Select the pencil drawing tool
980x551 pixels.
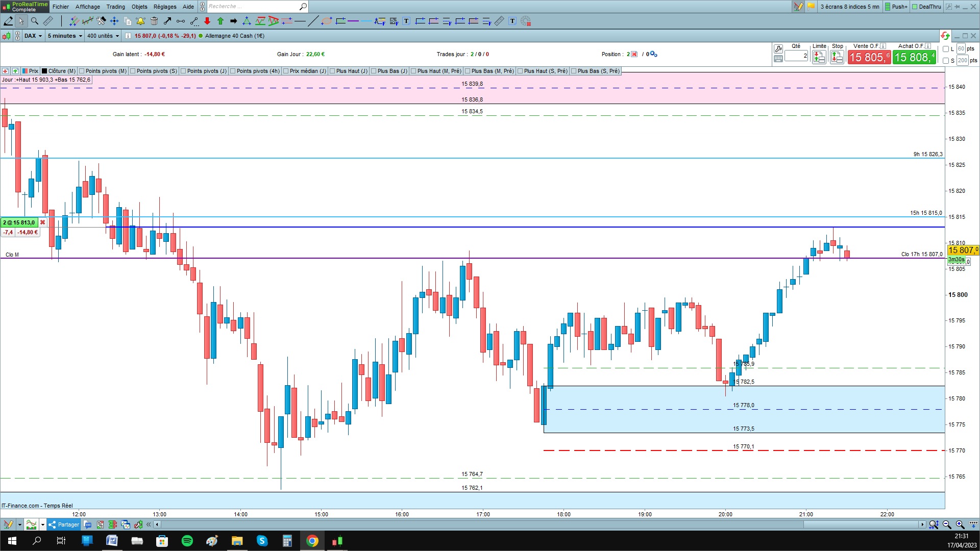click(x=8, y=21)
